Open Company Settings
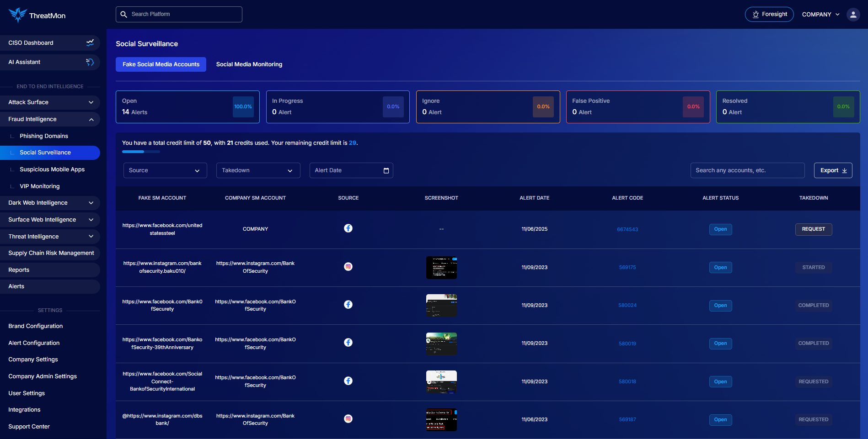The height and width of the screenshot is (439, 868). [33, 360]
